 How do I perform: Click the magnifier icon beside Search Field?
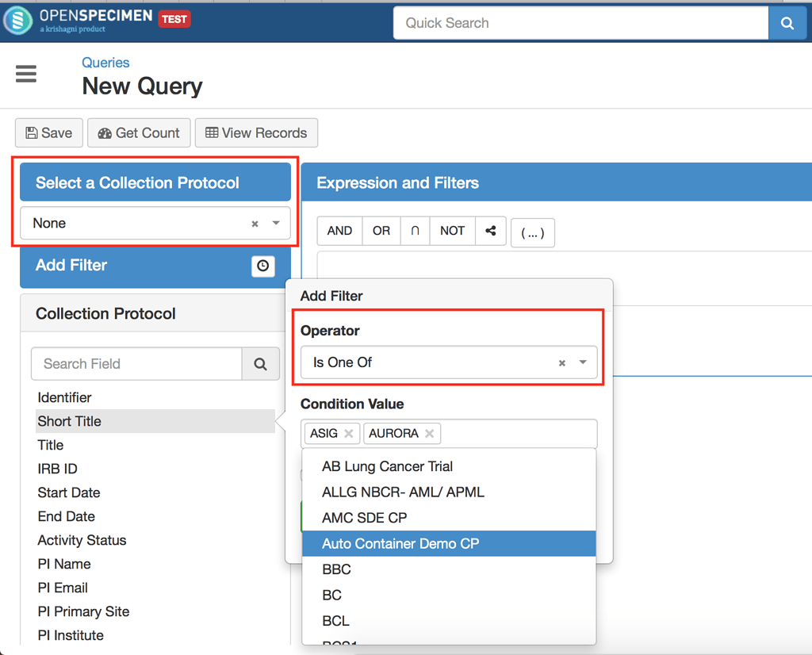[262, 363]
